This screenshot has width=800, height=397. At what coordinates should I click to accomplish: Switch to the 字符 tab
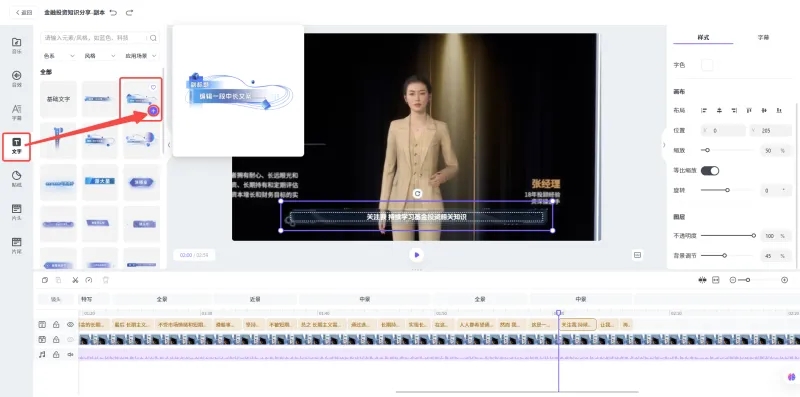coord(763,38)
